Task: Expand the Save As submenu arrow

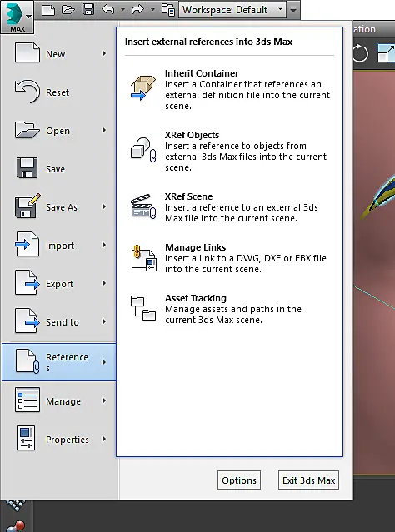Action: [104, 207]
